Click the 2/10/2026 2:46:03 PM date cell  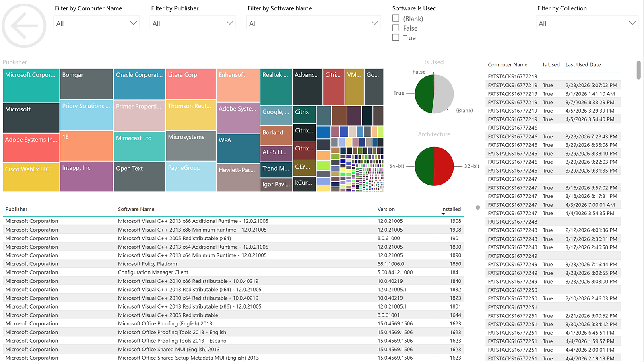591,298
